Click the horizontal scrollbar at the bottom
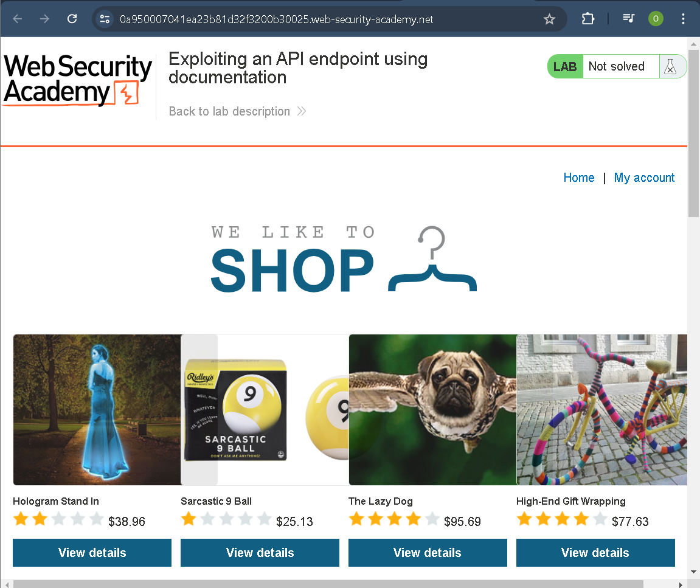 tap(328, 584)
